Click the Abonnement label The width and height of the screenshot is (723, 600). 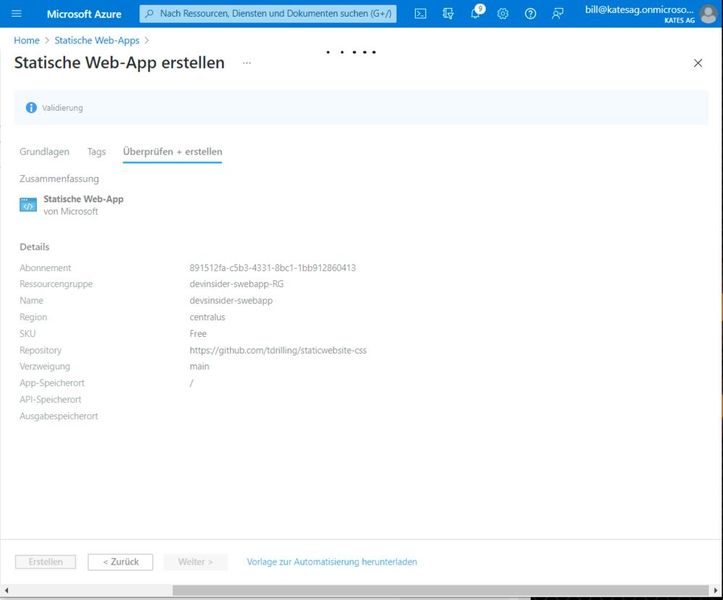click(x=45, y=268)
